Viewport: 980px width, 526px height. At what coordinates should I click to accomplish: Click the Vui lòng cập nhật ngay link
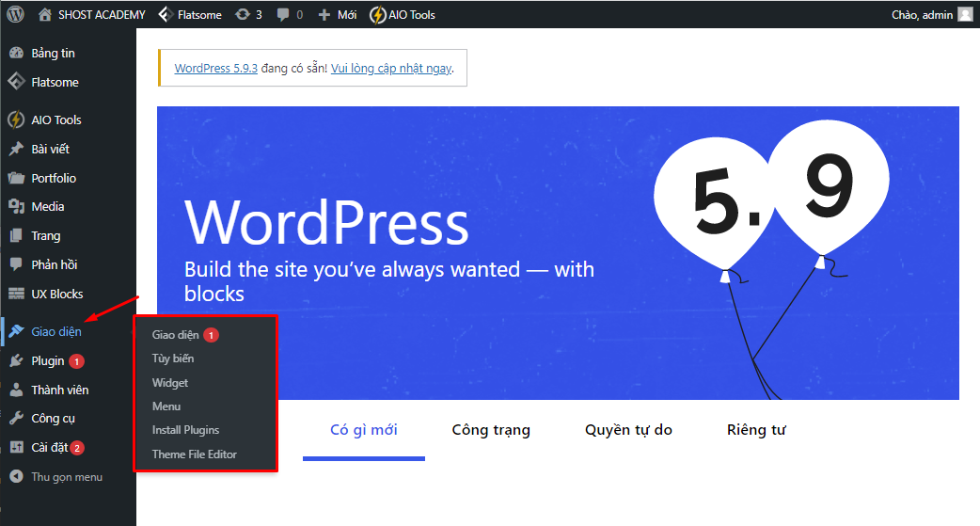[x=391, y=69]
